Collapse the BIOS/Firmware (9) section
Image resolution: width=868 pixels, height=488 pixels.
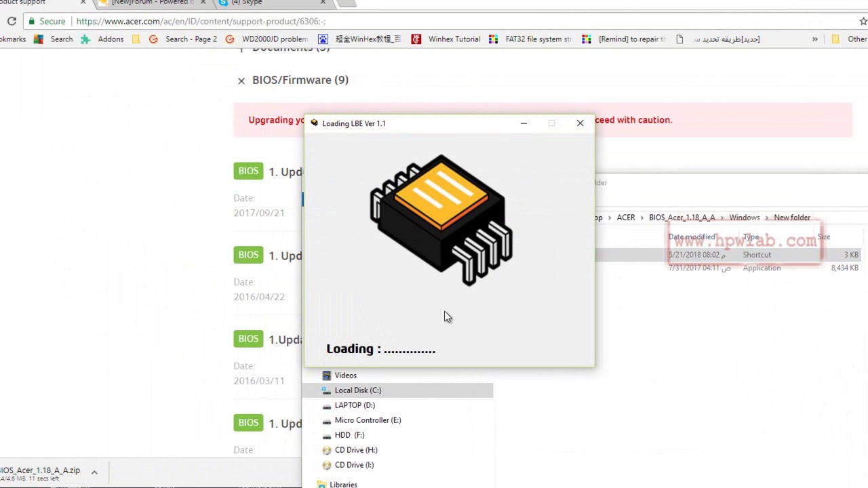pyautogui.click(x=241, y=81)
